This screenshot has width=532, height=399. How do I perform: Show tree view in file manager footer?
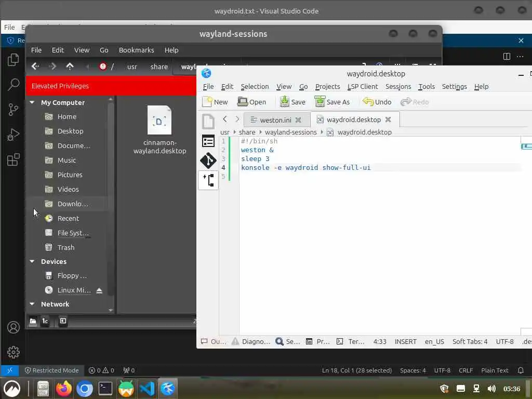pos(45,321)
